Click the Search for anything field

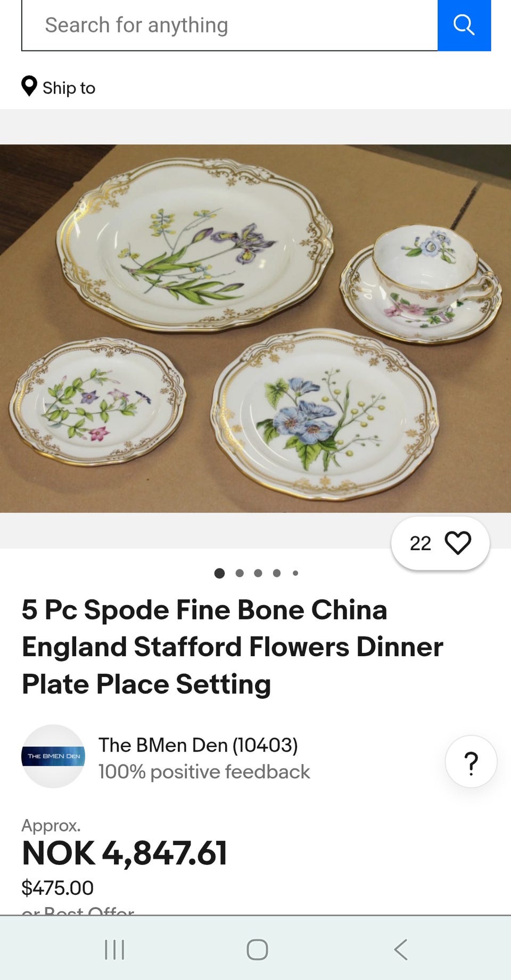pos(229,25)
